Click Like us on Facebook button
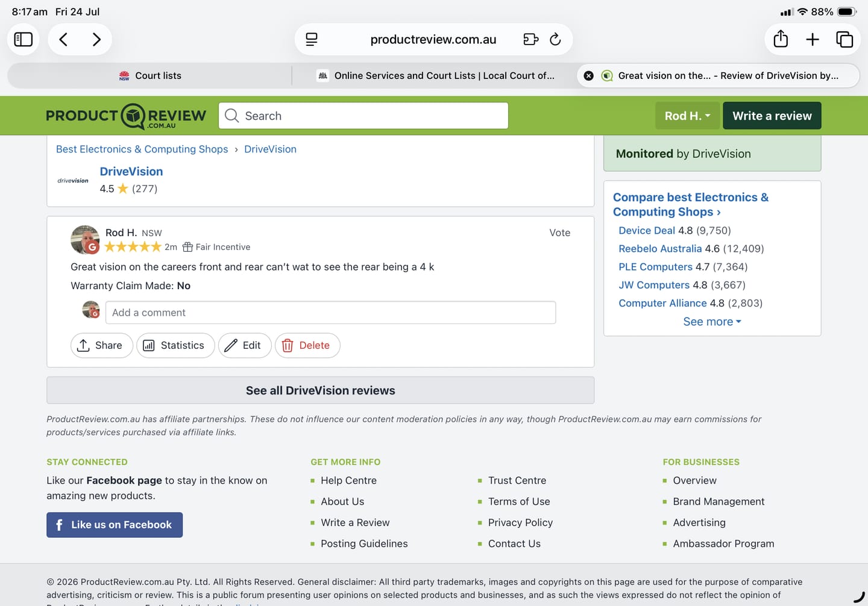The height and width of the screenshot is (606, 868). point(115,525)
